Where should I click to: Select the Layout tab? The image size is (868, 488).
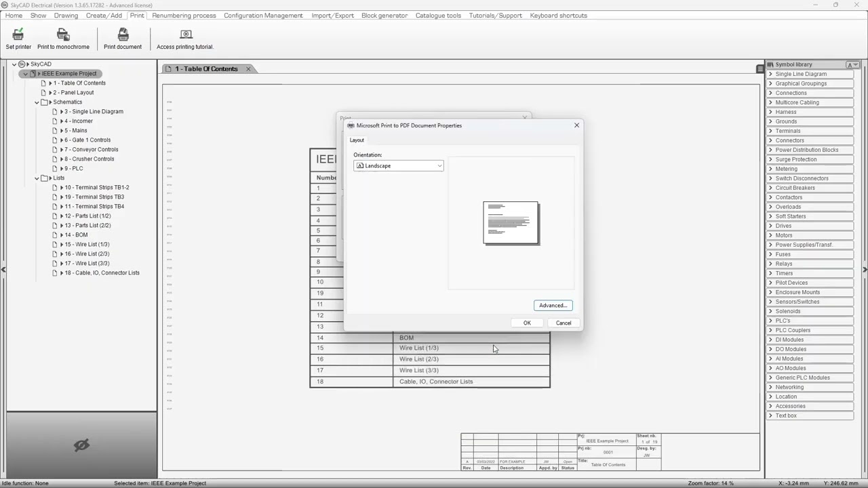pyautogui.click(x=357, y=140)
